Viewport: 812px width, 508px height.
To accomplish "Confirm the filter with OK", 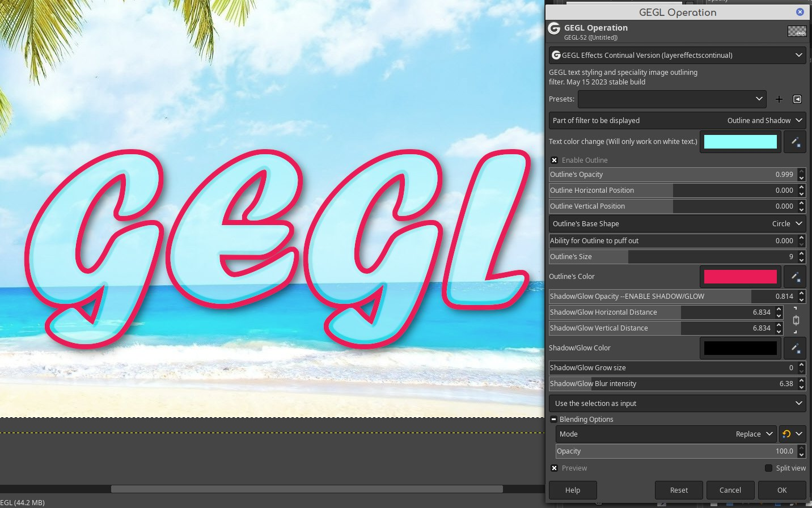I will coord(782,490).
